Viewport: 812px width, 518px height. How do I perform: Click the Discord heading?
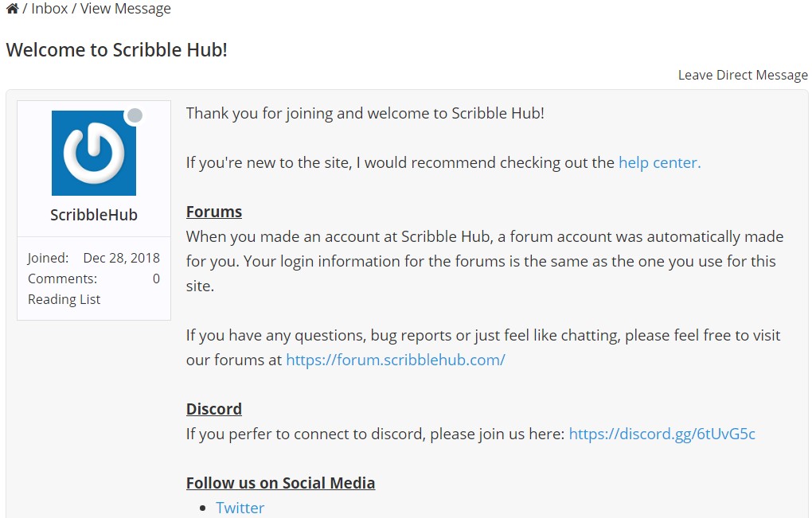(214, 409)
